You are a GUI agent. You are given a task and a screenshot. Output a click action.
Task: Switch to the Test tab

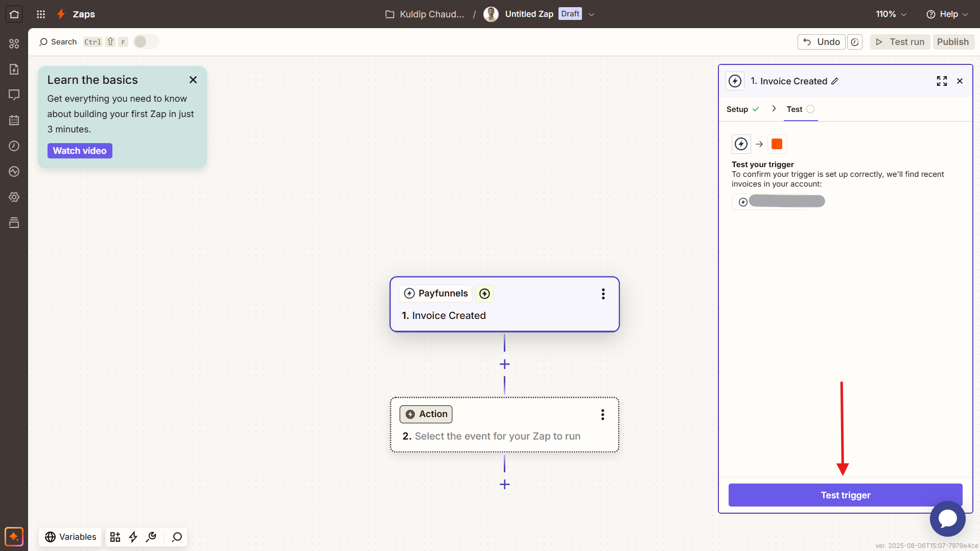[800, 109]
